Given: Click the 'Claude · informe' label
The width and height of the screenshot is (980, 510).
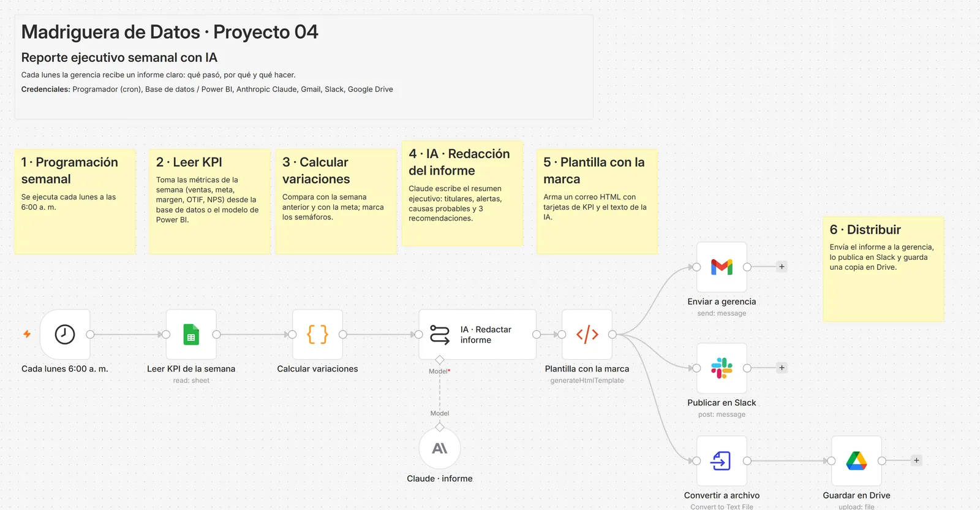Looking at the screenshot, I should pos(440,479).
